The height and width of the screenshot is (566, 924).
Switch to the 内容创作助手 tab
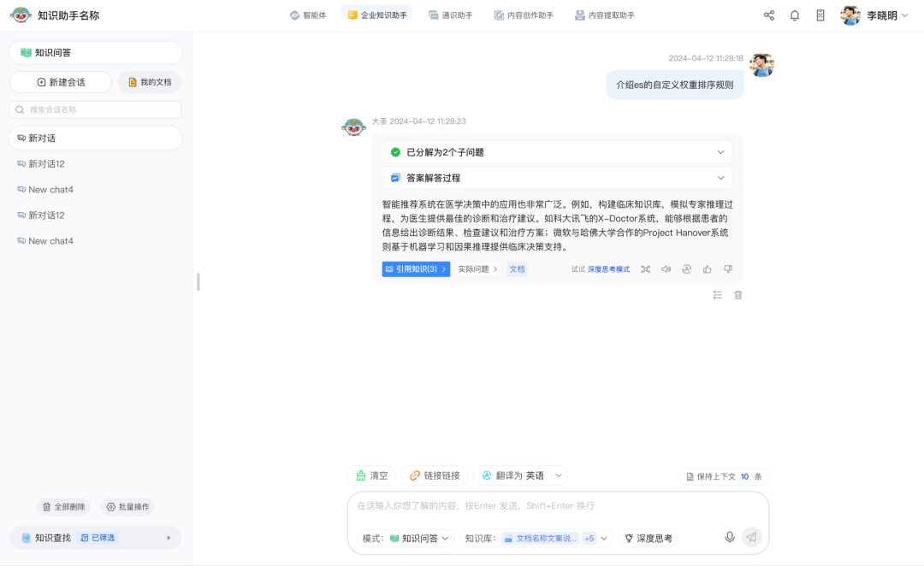[x=524, y=15]
